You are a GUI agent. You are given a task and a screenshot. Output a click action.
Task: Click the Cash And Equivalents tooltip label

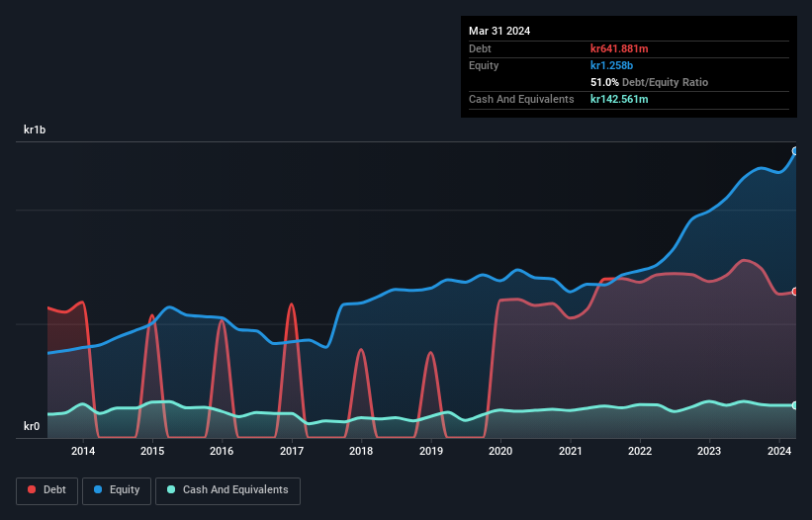point(521,99)
